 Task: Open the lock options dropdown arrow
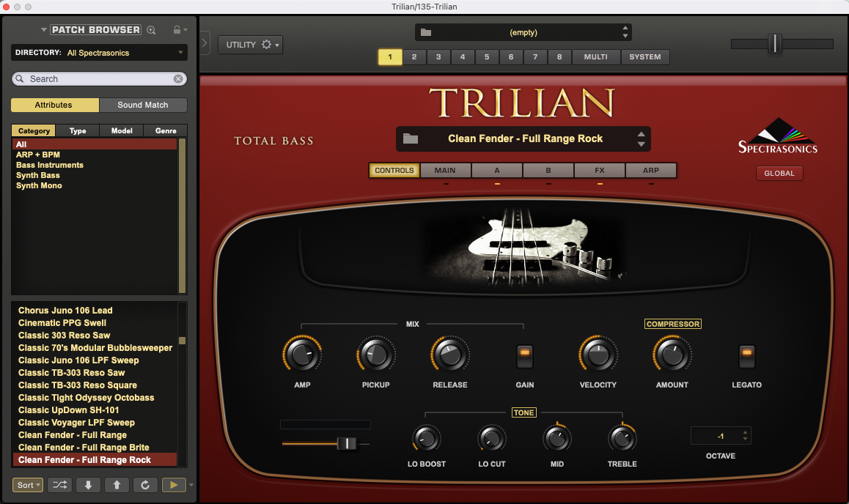click(x=185, y=30)
